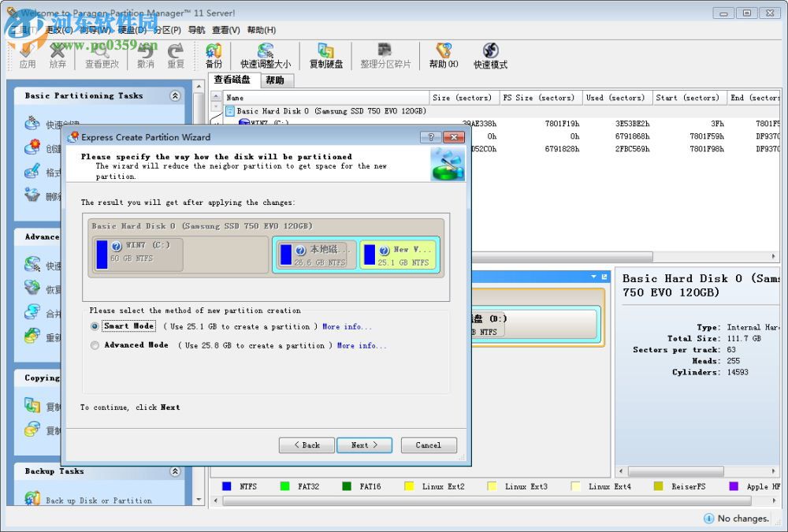
Task: Select the 备份 (Backup) toolbar icon
Action: tap(213, 55)
